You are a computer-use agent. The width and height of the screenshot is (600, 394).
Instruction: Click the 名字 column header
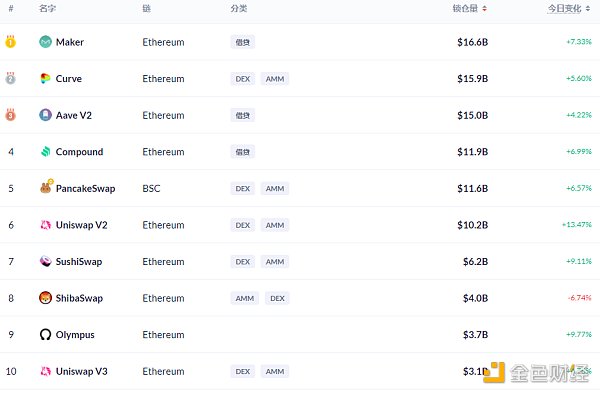tap(47, 8)
